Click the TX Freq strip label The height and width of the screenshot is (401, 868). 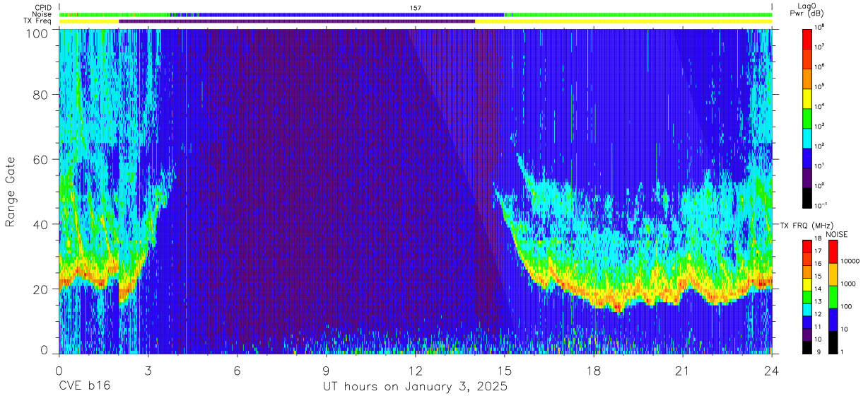pos(37,21)
